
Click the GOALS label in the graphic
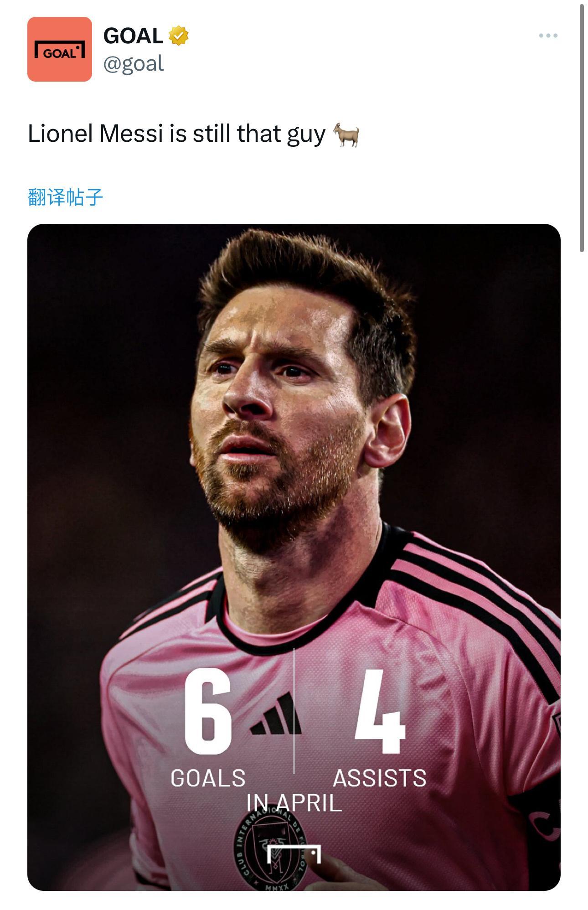(208, 778)
